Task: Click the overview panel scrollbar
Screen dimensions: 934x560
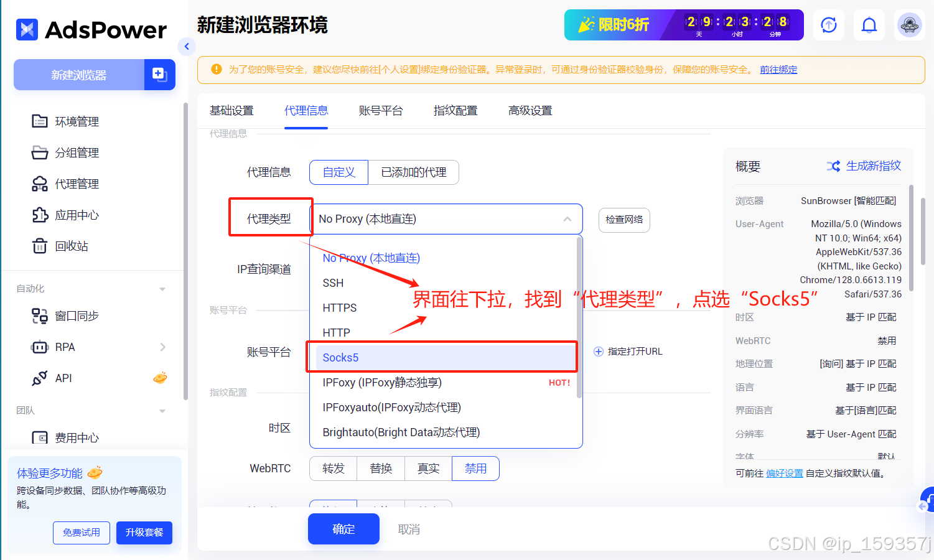Action: 911,238
